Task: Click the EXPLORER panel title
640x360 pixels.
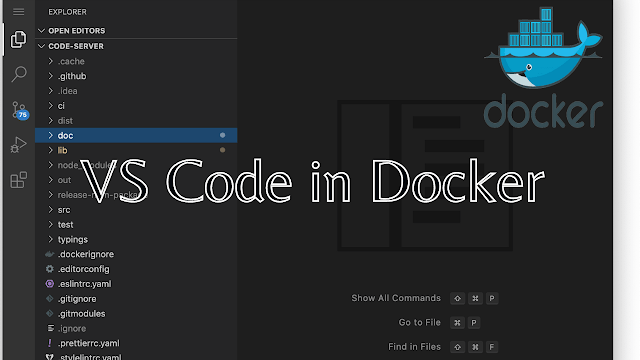Action: (67, 12)
